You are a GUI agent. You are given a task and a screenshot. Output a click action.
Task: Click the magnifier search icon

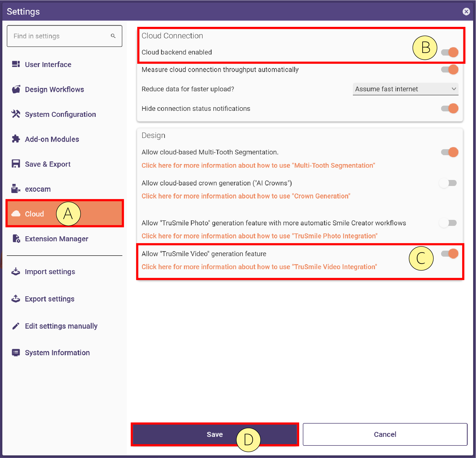click(113, 36)
